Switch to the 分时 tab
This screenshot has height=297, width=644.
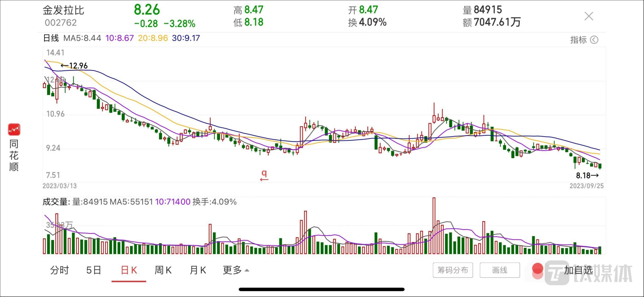point(59,270)
